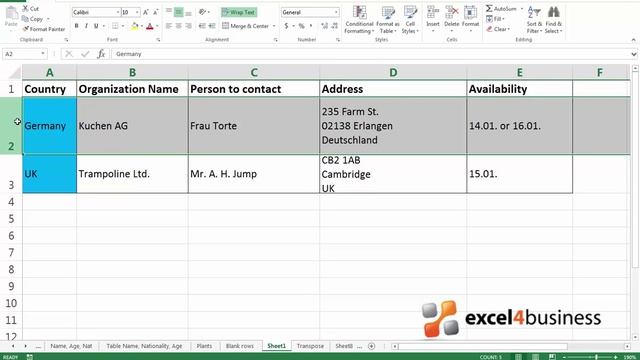Switch to Table Name, Nationality, Age sheet tab

click(x=144, y=346)
